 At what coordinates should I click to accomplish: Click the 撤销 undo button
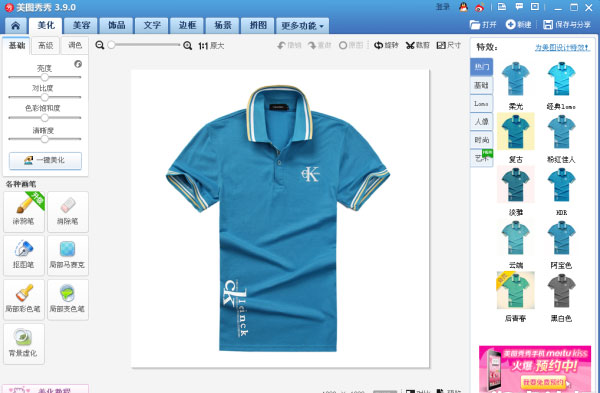tap(289, 45)
